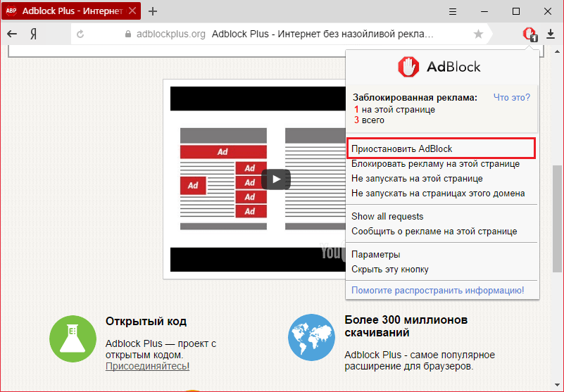Click Show all requests

tap(387, 216)
